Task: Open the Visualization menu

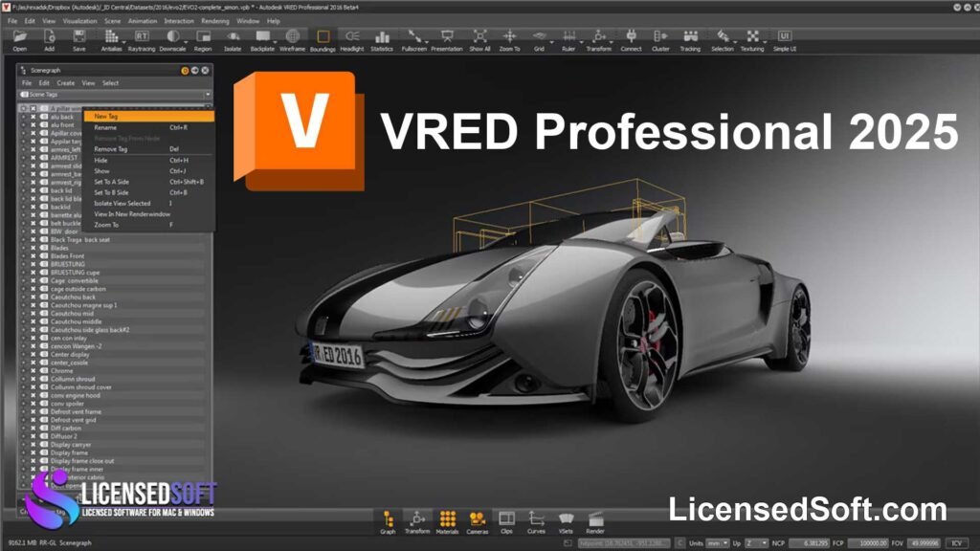Action: tap(80, 21)
